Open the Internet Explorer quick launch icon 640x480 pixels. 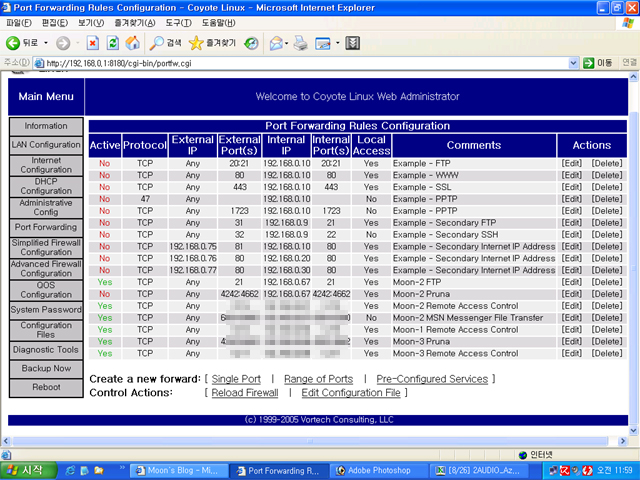[70, 471]
